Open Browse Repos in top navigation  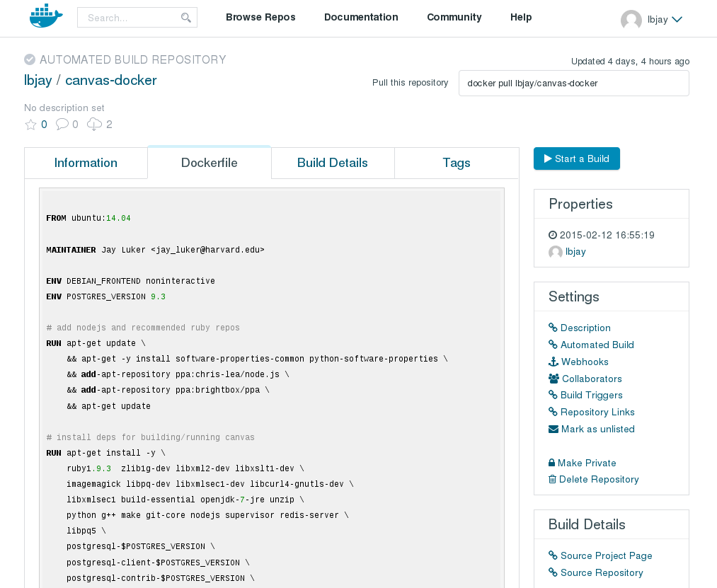tap(260, 18)
